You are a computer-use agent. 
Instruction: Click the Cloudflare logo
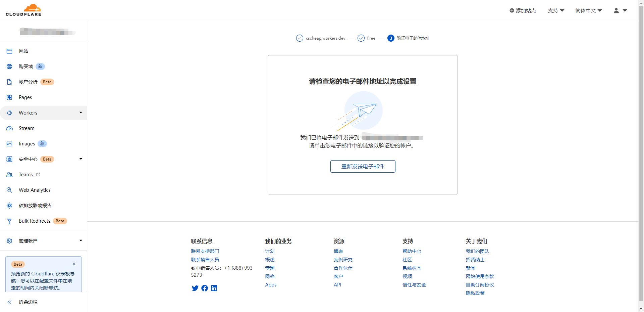(x=23, y=10)
